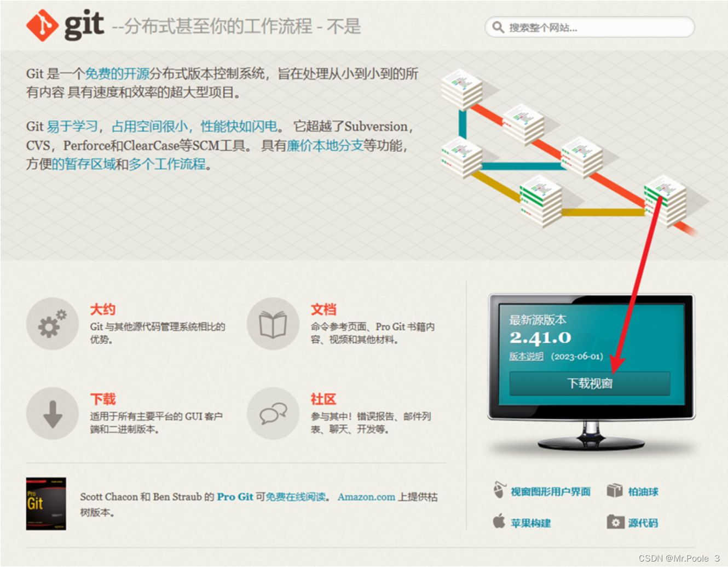Click the search magnifier icon
The image size is (728, 567).
pyautogui.click(x=498, y=27)
